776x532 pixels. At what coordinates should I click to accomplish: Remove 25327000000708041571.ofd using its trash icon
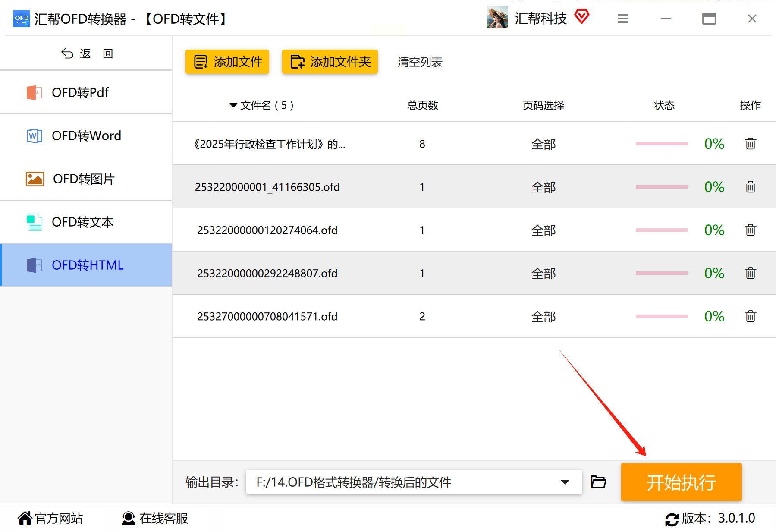[x=750, y=316]
